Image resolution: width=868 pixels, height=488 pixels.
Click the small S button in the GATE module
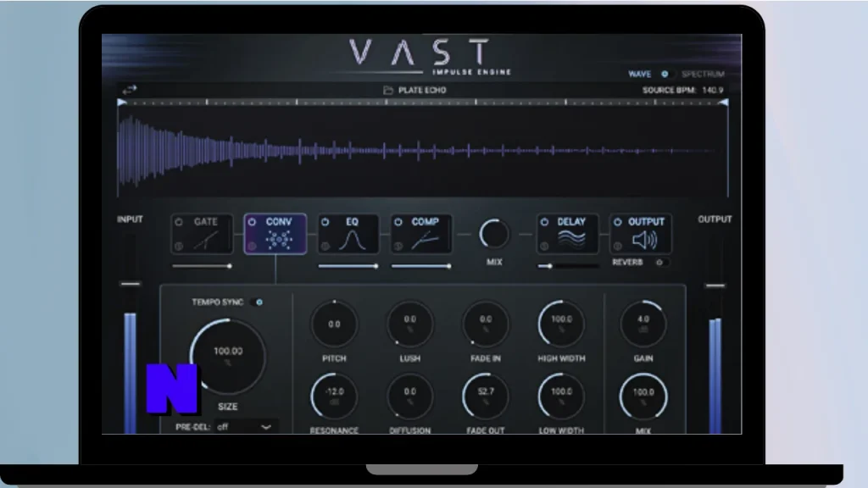[179, 247]
